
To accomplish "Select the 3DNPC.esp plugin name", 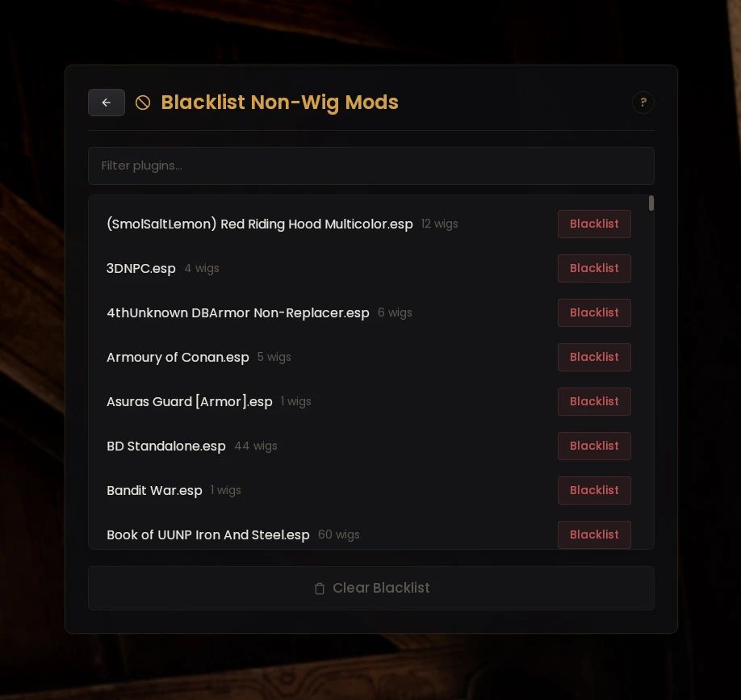I will (x=141, y=269).
